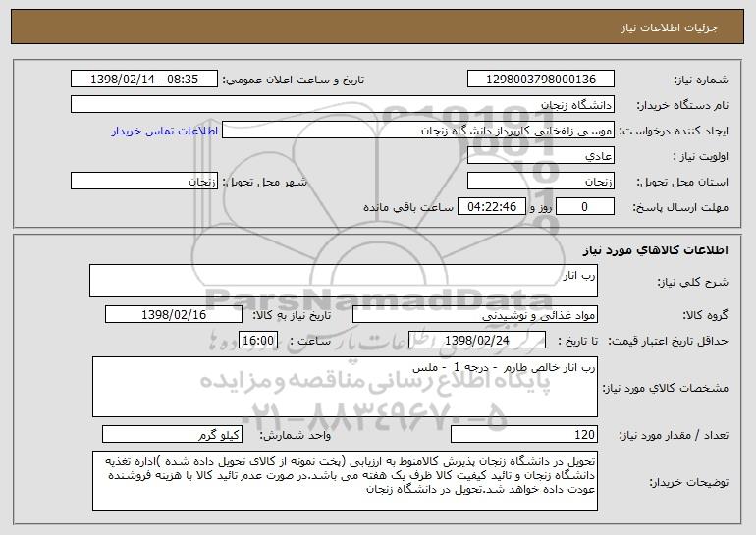Click the buyer name field دانشگاه زنجان
Screen dimensions: 756x535
coord(343,105)
